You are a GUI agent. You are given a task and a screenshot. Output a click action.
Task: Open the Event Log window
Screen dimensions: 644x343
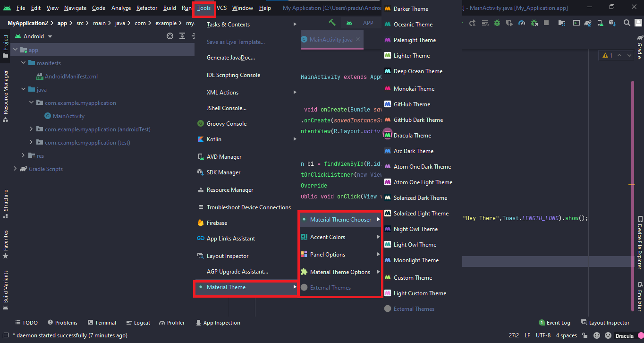point(554,323)
